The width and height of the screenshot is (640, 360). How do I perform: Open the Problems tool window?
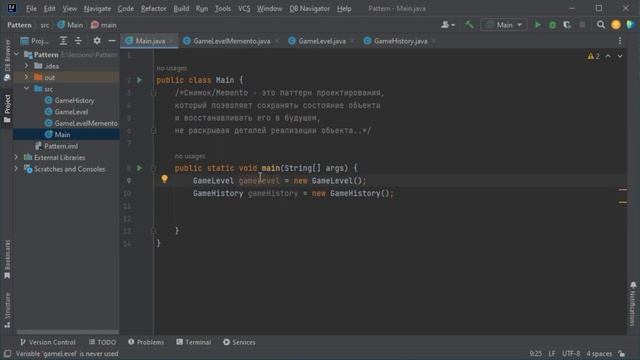(146, 342)
